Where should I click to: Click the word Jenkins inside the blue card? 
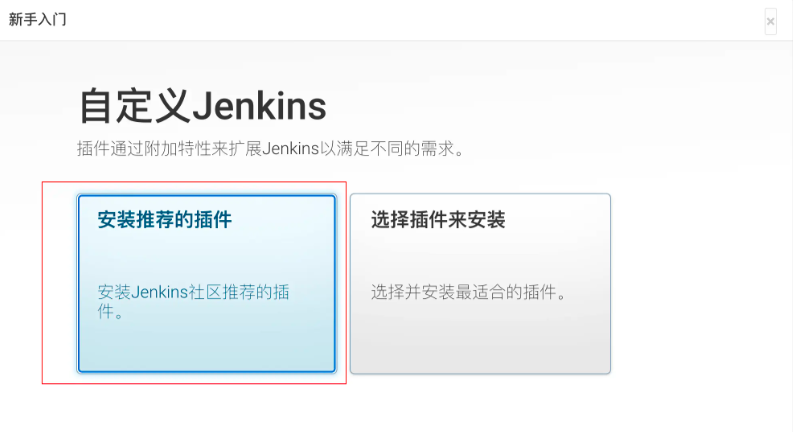[x=159, y=292]
